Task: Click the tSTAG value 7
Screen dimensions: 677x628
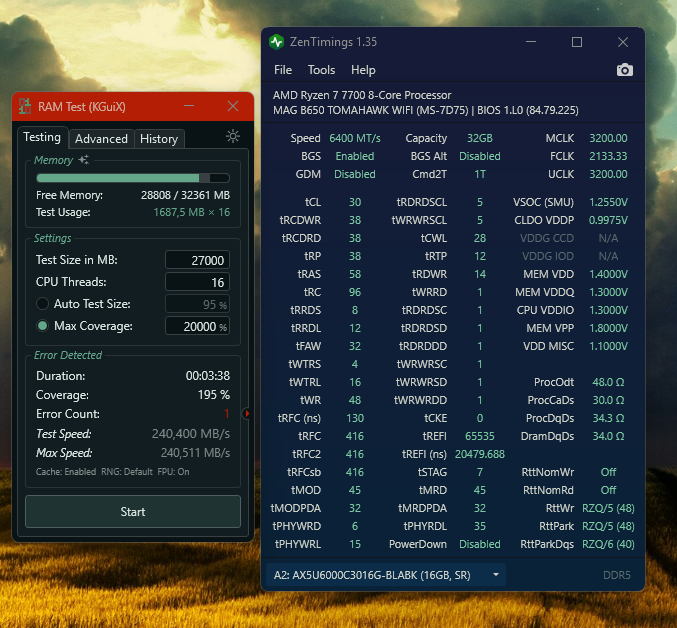Action: [x=480, y=473]
